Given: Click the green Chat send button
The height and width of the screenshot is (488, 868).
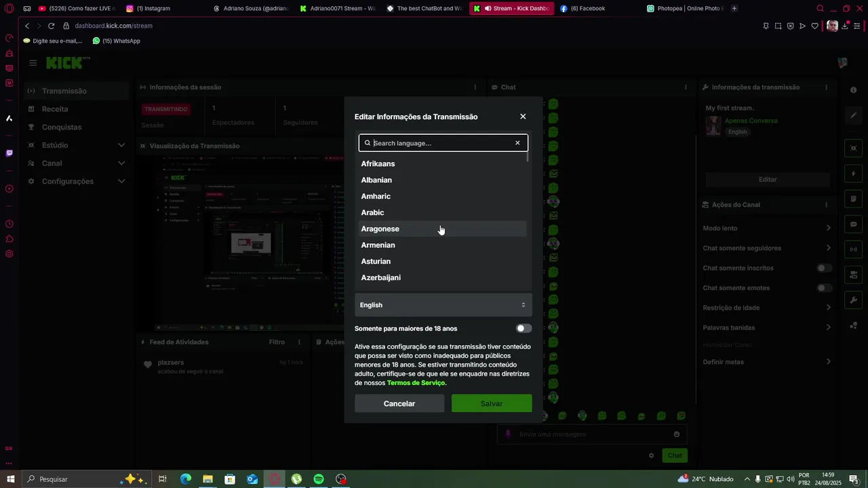Looking at the screenshot, I should point(675,455).
